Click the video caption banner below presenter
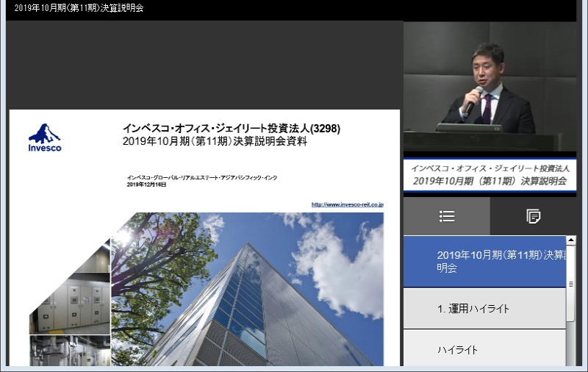 (x=490, y=175)
